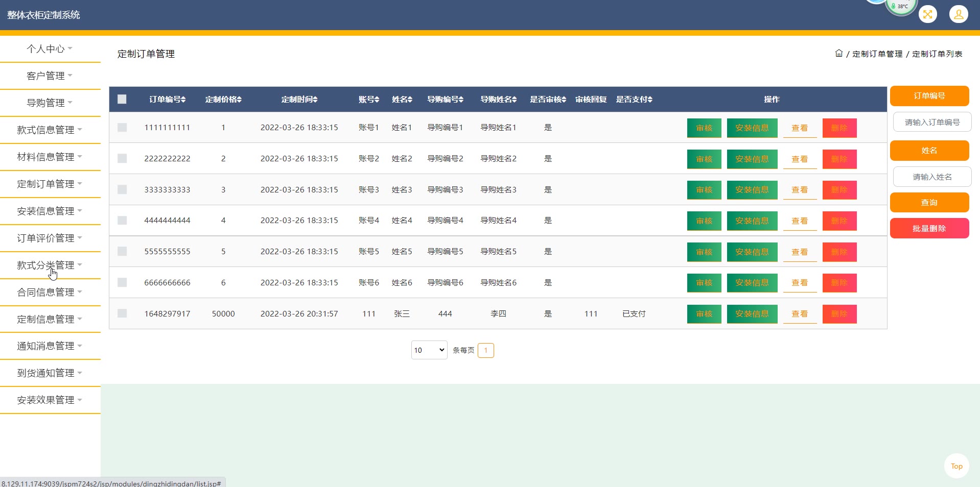Image resolution: width=980 pixels, height=487 pixels.
Task: Check the box for order 1111111111
Action: click(122, 128)
